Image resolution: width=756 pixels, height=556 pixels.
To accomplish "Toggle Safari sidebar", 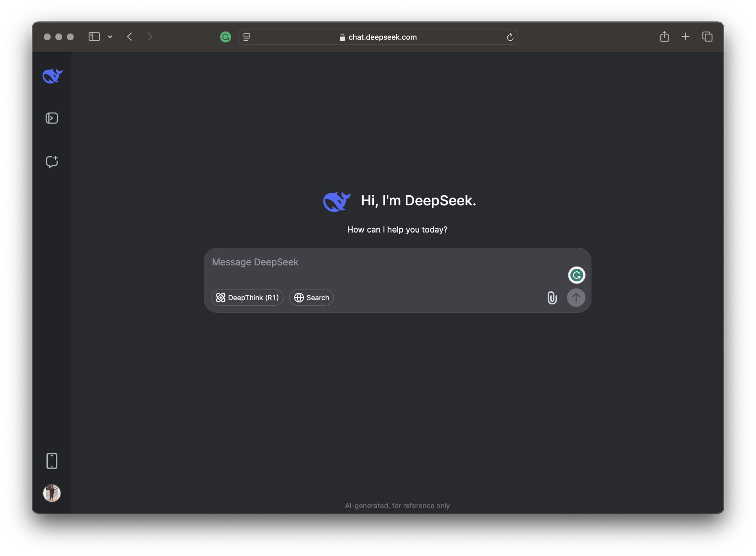I will coord(94,37).
